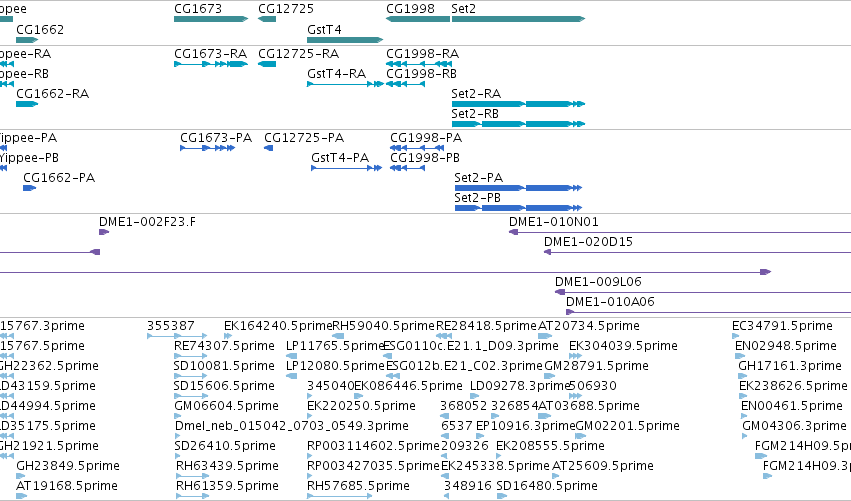Click EST RE28418.5prime
The height and width of the screenshot is (501, 851).
[486, 326]
